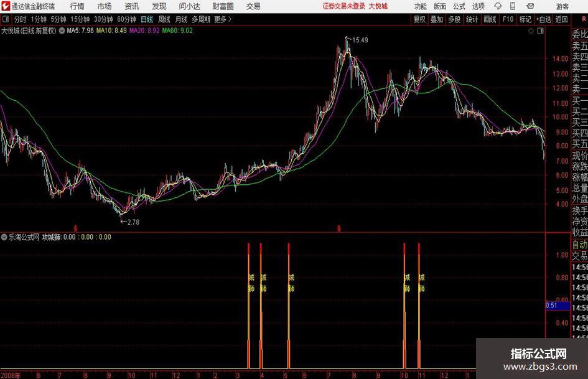This screenshot has width=588, height=379.
Task: Open the 财富圈 menu
Action: point(223,6)
